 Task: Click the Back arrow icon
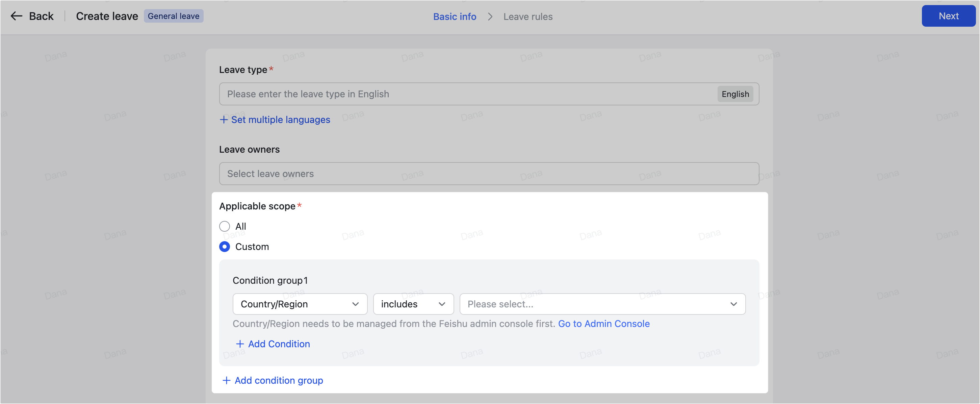[x=16, y=16]
